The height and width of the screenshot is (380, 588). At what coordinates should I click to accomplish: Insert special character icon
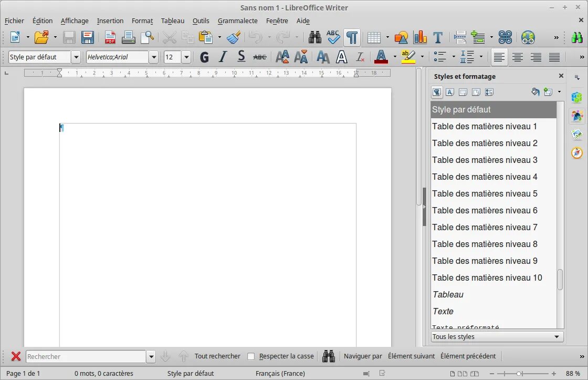505,37
